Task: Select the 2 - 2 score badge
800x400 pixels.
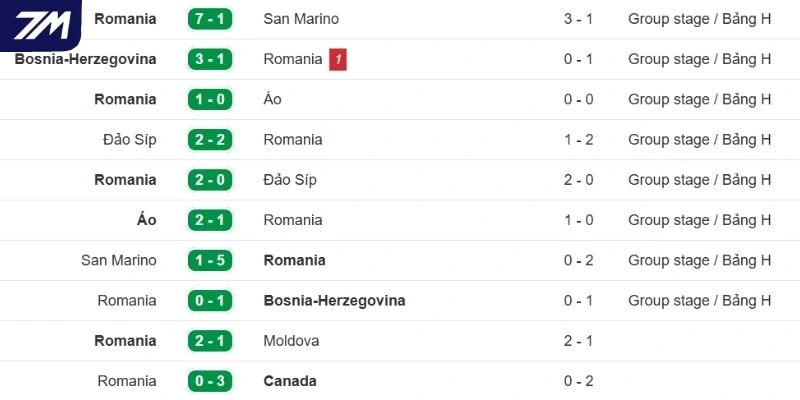Action: click(x=210, y=139)
